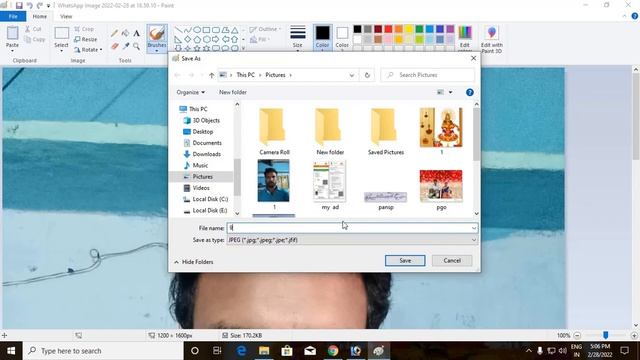Open Task View from the taskbar
Image resolution: width=640 pixels, height=360 pixels.
[x=218, y=351]
